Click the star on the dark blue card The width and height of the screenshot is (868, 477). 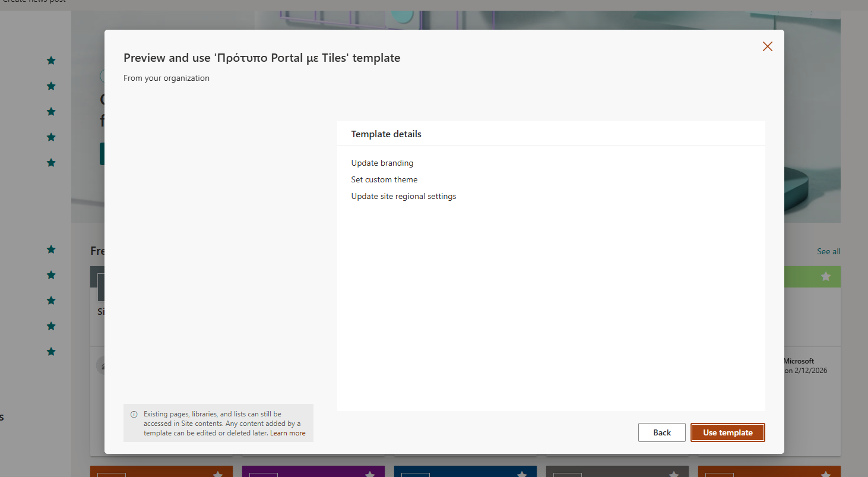click(x=521, y=474)
